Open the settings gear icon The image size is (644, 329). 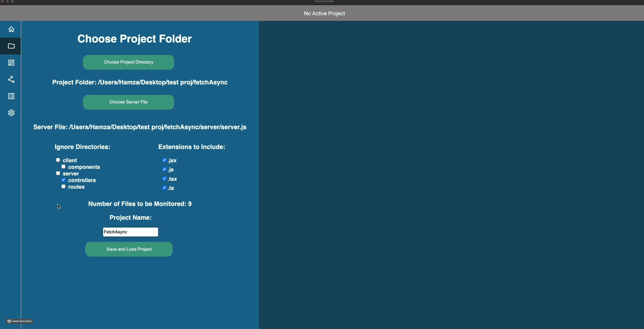tap(11, 113)
